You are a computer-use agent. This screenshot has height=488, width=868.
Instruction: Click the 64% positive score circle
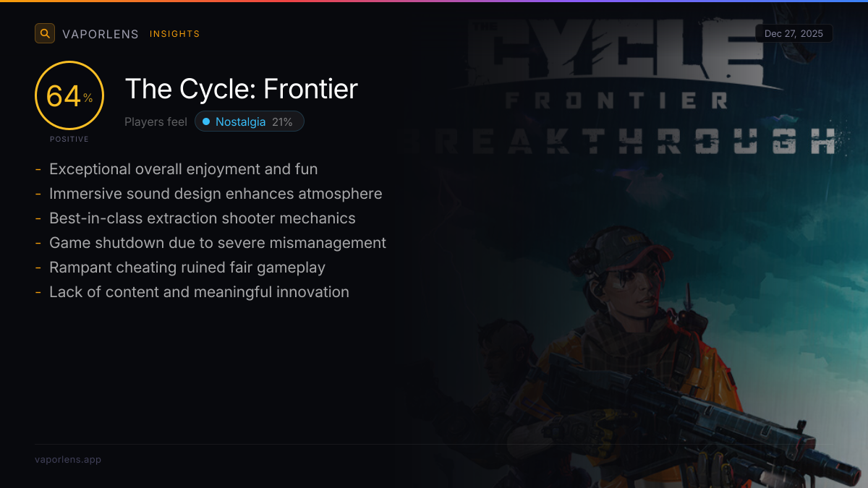(69, 96)
